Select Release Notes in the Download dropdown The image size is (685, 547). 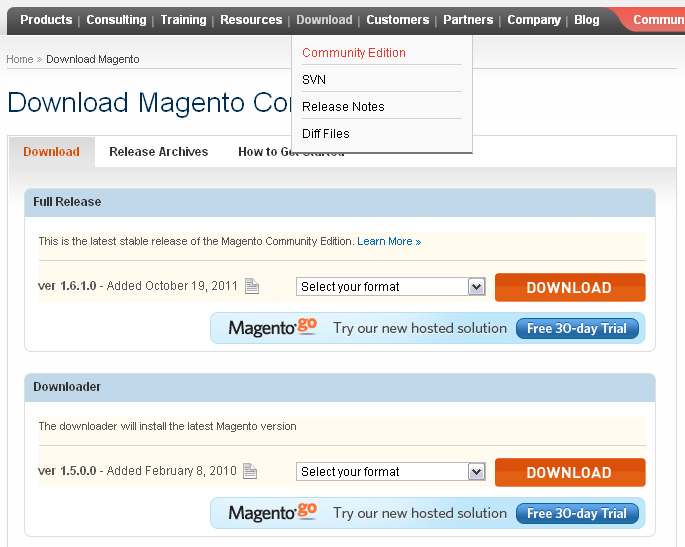coord(343,107)
